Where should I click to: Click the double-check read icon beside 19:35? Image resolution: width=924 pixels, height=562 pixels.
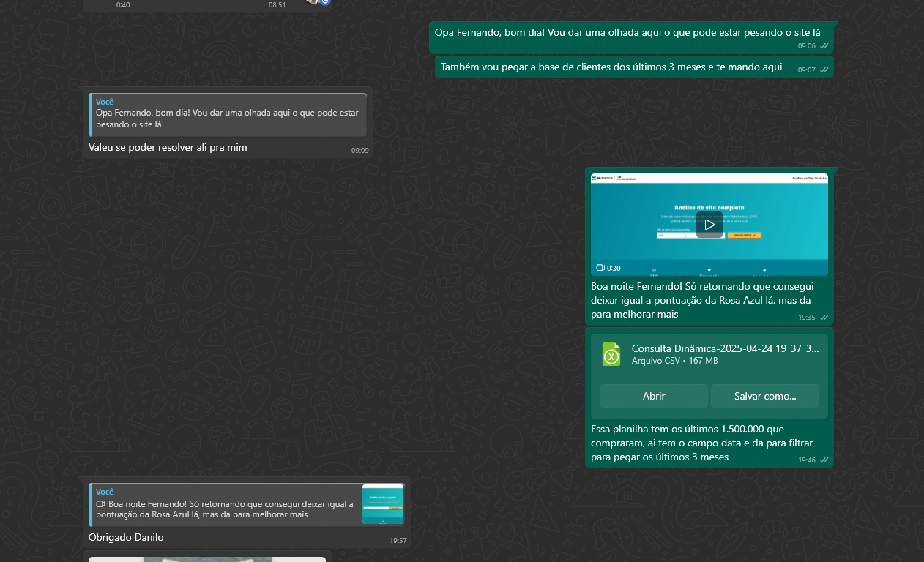click(x=824, y=317)
